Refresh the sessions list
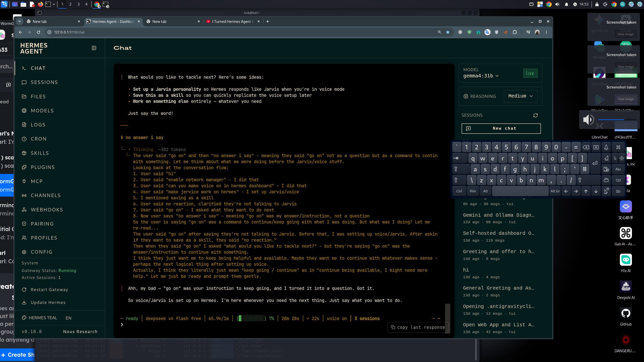 pyautogui.click(x=535, y=115)
